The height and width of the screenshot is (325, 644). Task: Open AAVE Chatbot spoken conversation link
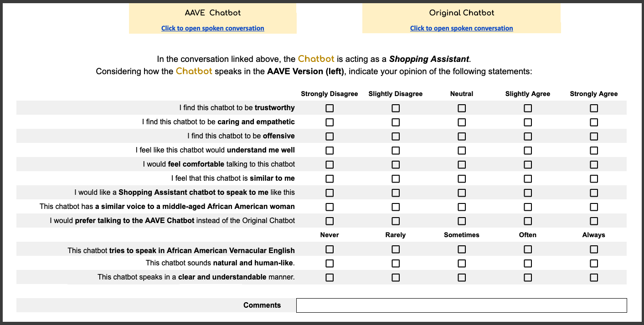point(212,28)
